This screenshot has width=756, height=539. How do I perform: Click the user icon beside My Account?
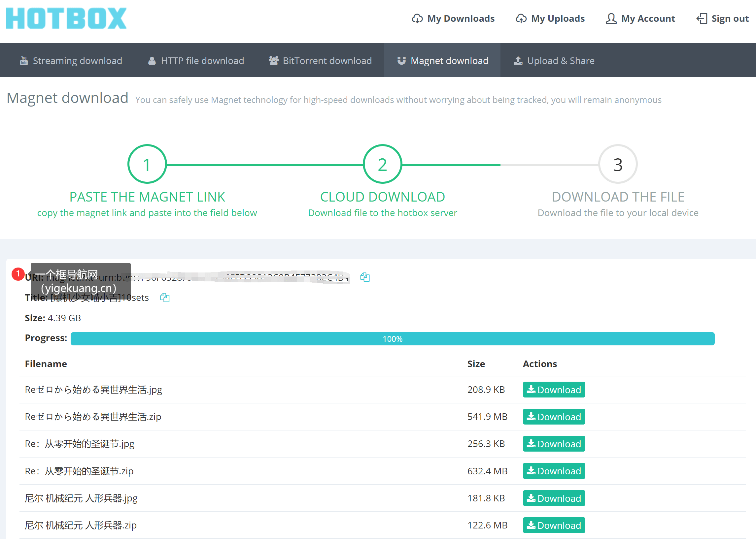611,18
